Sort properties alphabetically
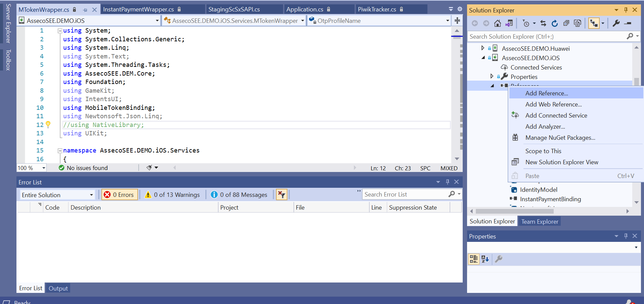Viewport: 644px width, 304px height. pyautogui.click(x=485, y=259)
